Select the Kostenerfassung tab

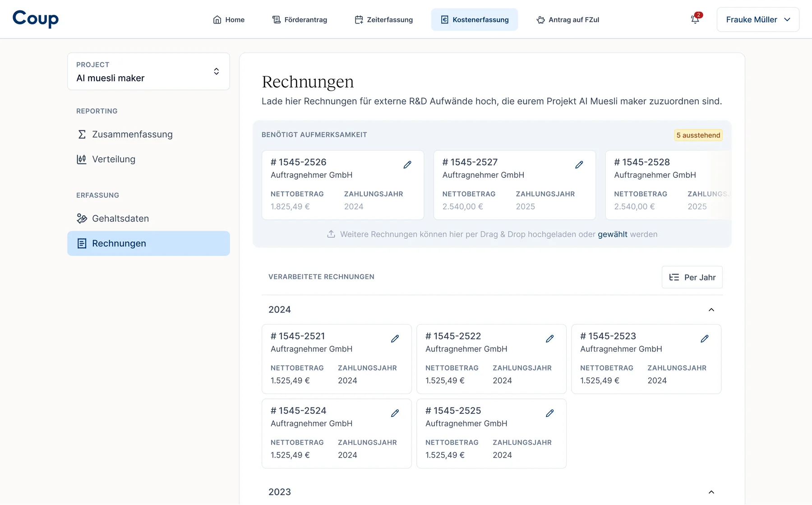[x=475, y=19]
